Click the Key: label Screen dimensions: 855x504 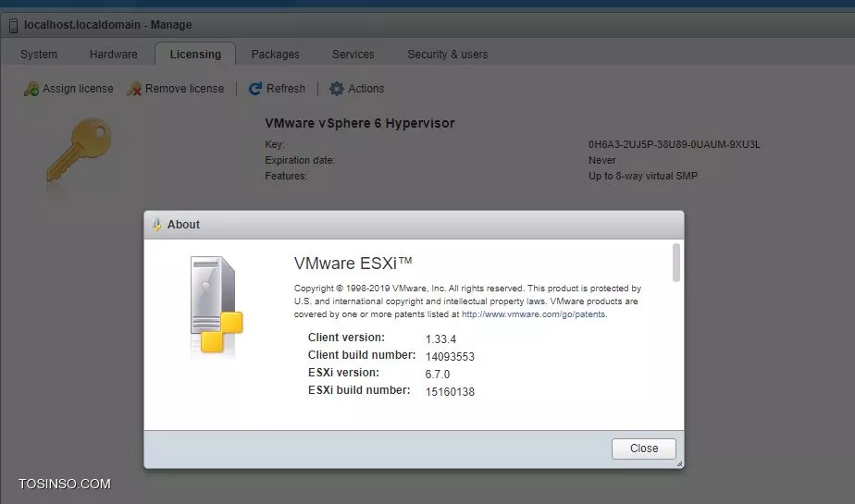click(275, 144)
